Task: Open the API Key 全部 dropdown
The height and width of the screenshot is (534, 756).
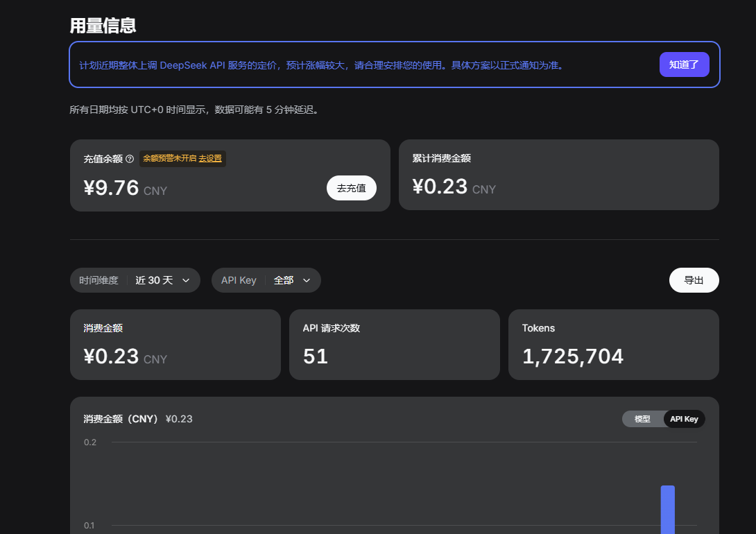Action: pyautogui.click(x=266, y=280)
